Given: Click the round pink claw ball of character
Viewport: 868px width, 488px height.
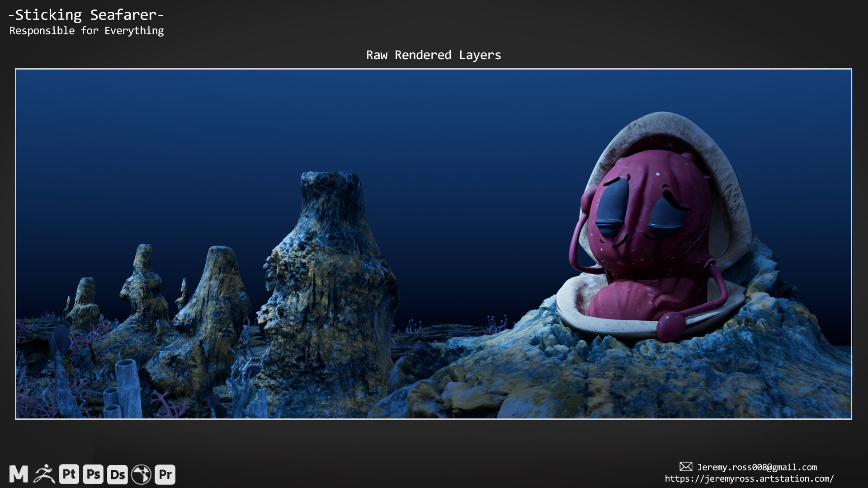Looking at the screenshot, I should [x=670, y=326].
